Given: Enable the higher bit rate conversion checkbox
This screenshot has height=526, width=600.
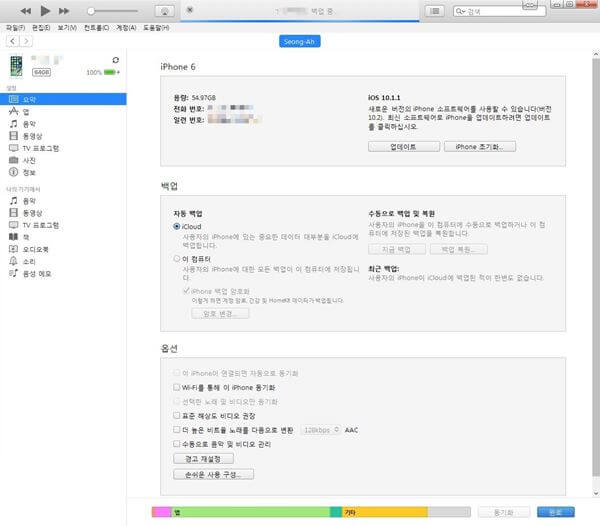Looking at the screenshot, I should (176, 430).
